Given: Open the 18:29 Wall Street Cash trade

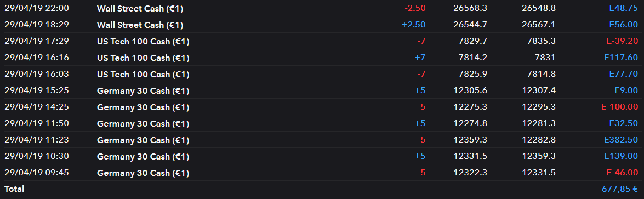Looking at the screenshot, I should [x=322, y=25].
